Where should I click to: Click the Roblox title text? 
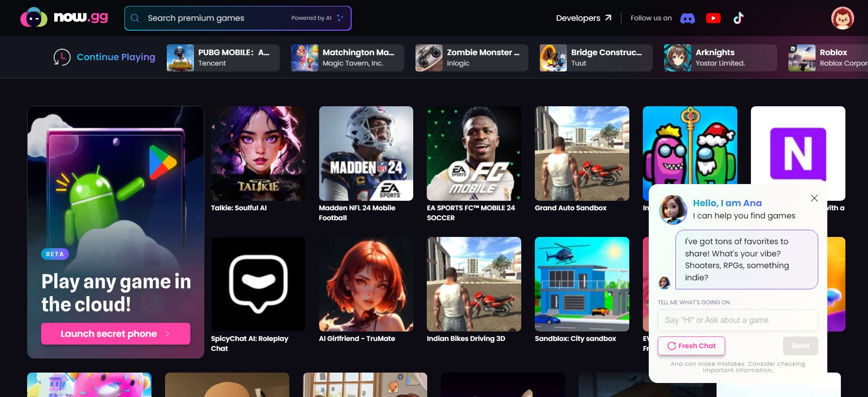click(x=834, y=52)
